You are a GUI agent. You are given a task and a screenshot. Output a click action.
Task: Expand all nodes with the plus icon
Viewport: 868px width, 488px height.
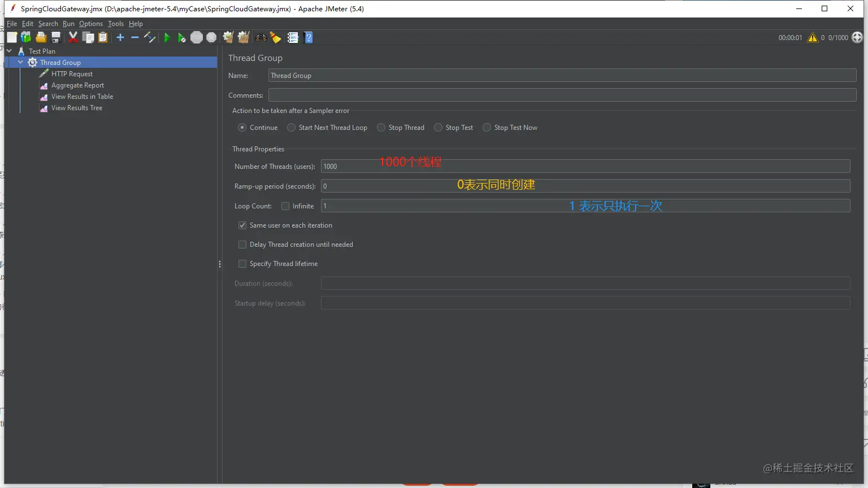(x=120, y=37)
